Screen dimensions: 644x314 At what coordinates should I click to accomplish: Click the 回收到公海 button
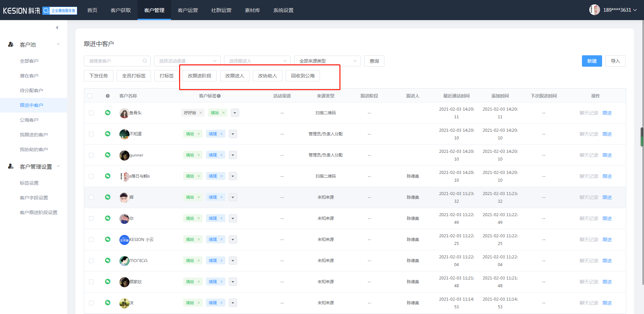tap(303, 76)
